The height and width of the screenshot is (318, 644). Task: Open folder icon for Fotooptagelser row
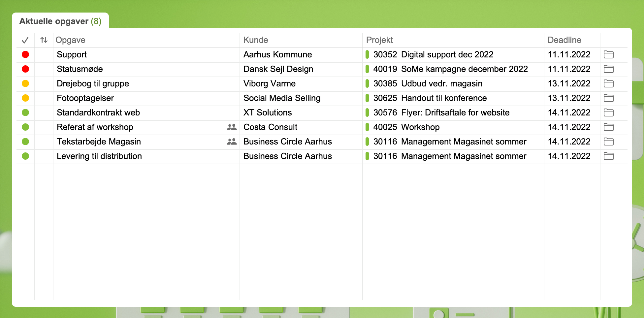[608, 98]
